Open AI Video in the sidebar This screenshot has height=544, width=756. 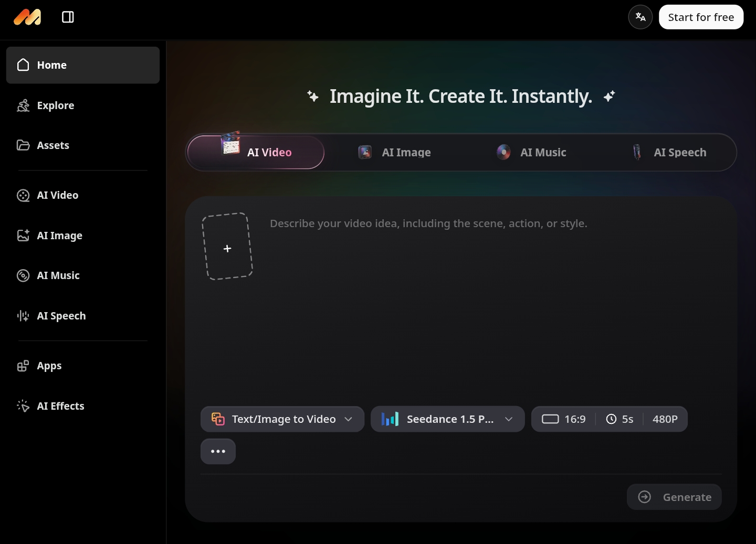click(83, 195)
